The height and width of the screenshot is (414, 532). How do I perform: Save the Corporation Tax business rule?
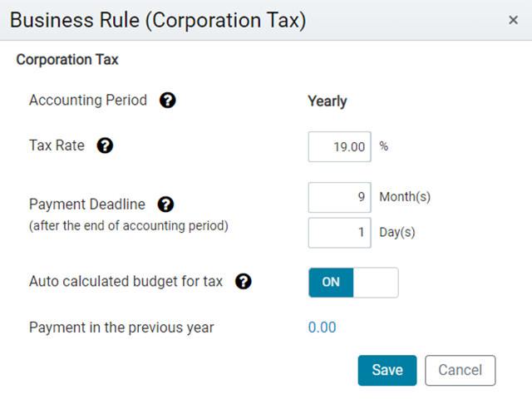point(387,370)
